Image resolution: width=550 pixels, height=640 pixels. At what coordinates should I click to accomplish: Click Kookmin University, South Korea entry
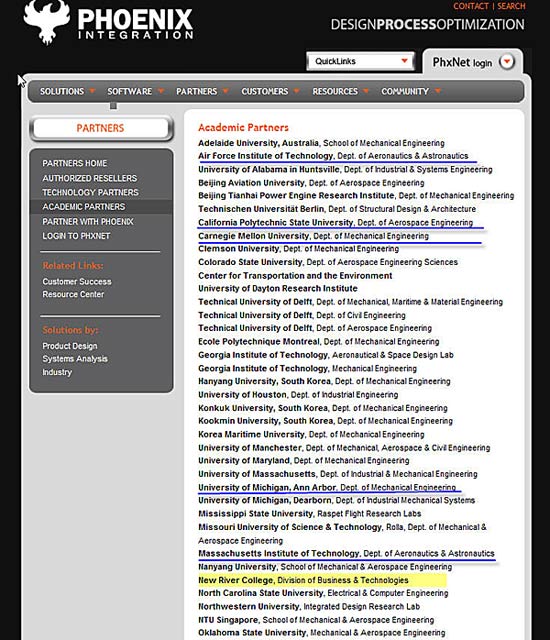(325, 421)
